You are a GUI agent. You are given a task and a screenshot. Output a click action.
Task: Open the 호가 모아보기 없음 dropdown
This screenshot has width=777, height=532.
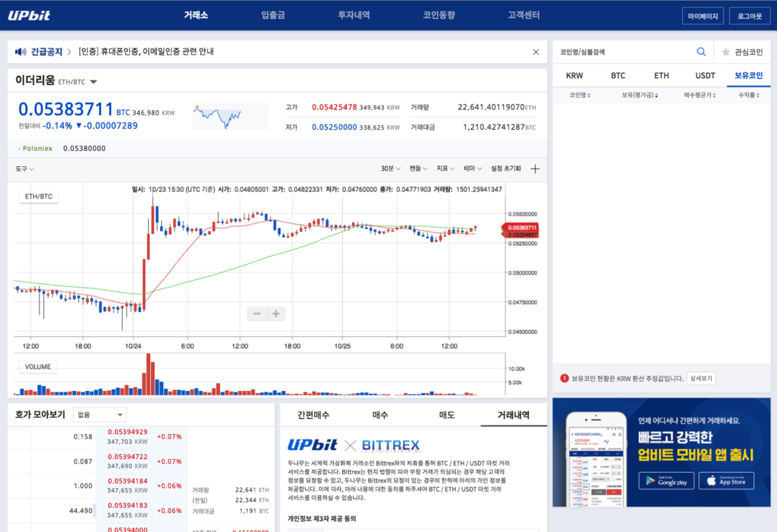click(99, 414)
